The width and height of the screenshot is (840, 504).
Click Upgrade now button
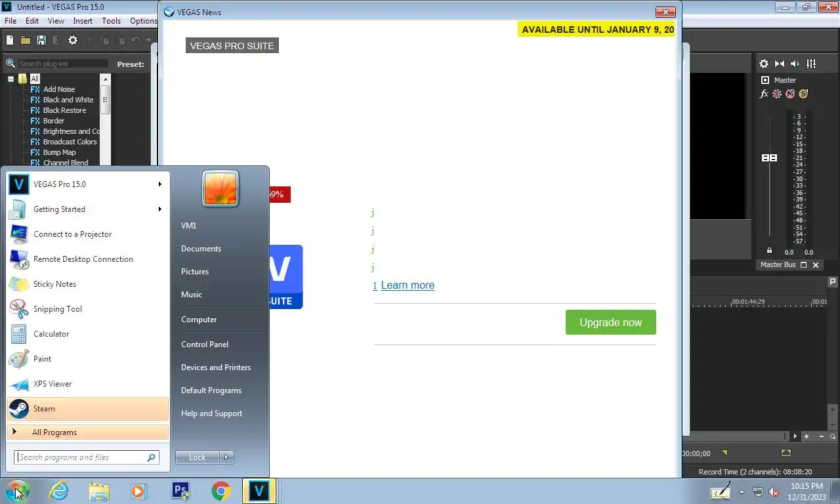[x=611, y=322]
